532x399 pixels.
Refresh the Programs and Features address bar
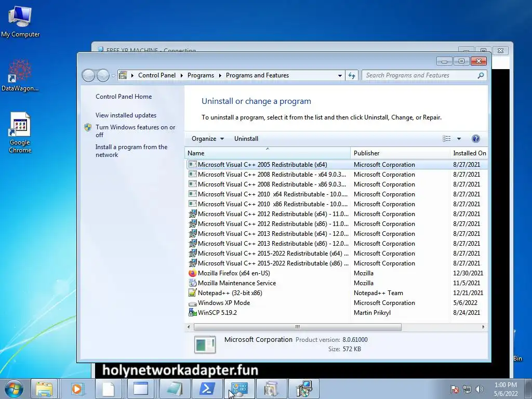click(352, 75)
